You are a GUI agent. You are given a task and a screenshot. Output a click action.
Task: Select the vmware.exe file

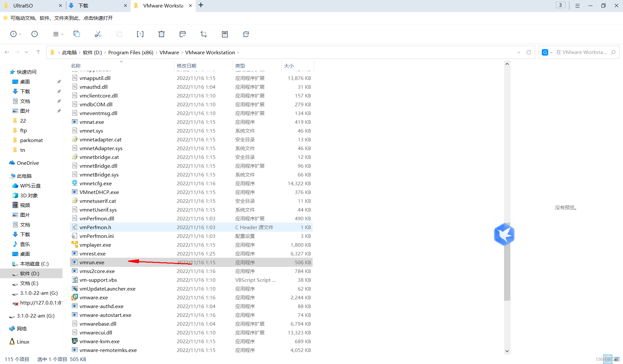[x=94, y=297]
